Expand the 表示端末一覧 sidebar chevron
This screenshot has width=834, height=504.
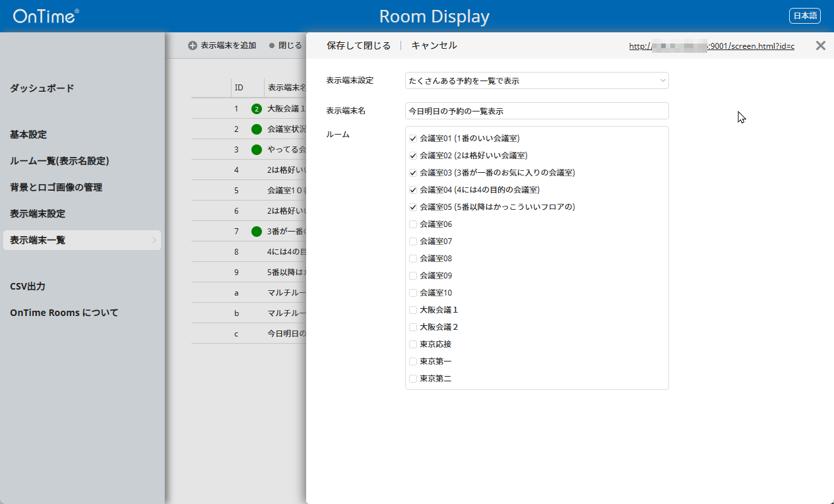[x=154, y=240]
